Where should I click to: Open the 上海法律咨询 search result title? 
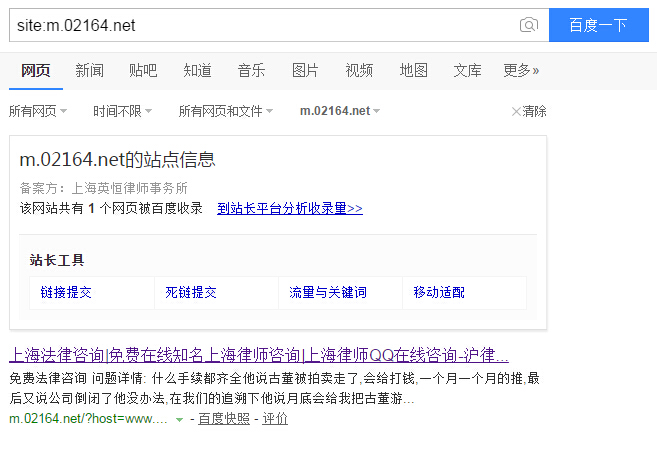[259, 355]
